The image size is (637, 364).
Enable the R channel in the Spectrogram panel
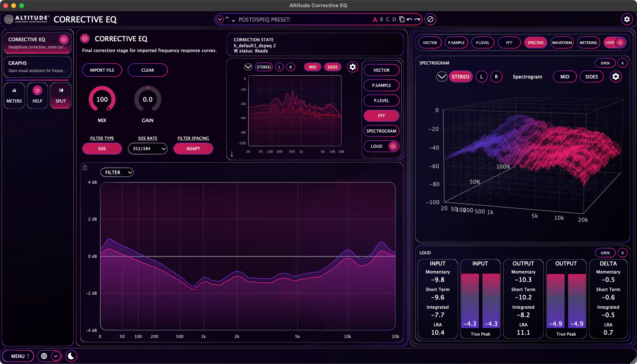pyautogui.click(x=496, y=76)
